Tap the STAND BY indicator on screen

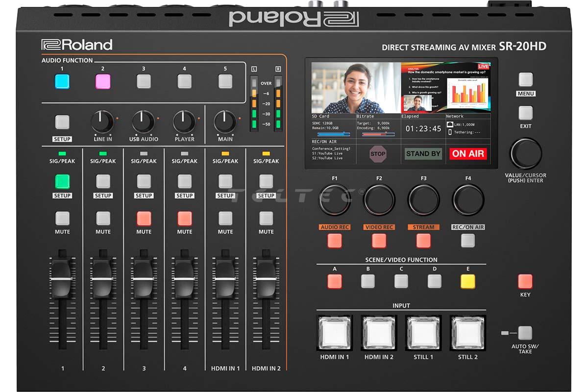tap(423, 153)
